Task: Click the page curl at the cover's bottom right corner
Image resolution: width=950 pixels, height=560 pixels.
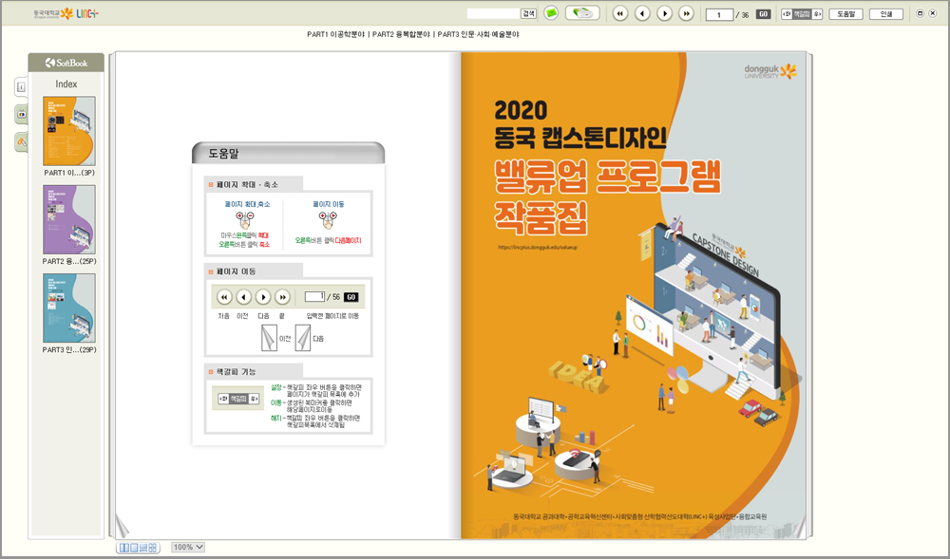Action: 799,527
